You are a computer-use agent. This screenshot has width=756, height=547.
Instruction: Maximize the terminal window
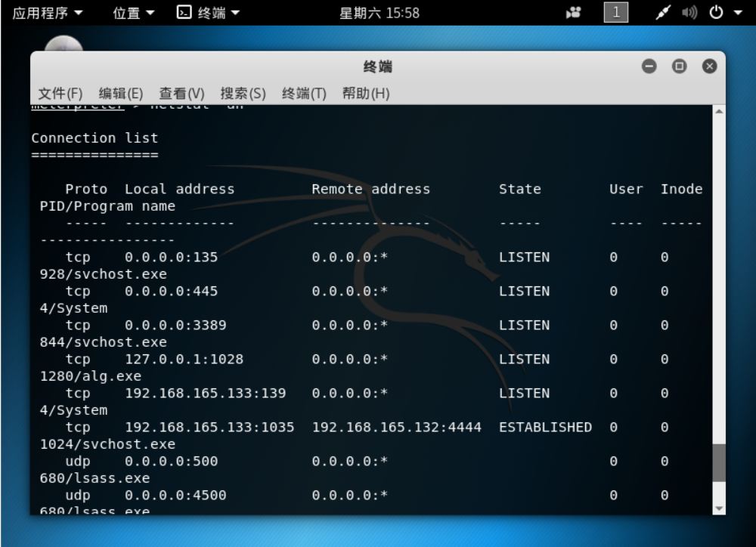(x=680, y=66)
